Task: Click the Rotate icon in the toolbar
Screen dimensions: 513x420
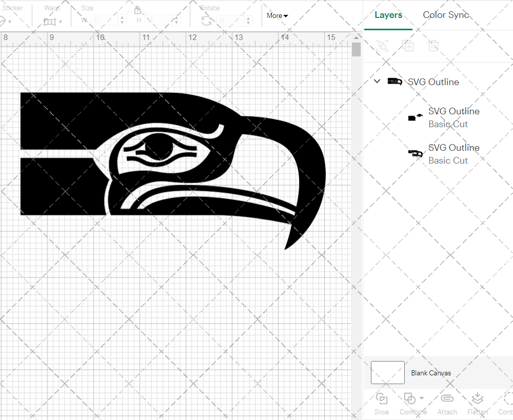Action: point(206,20)
